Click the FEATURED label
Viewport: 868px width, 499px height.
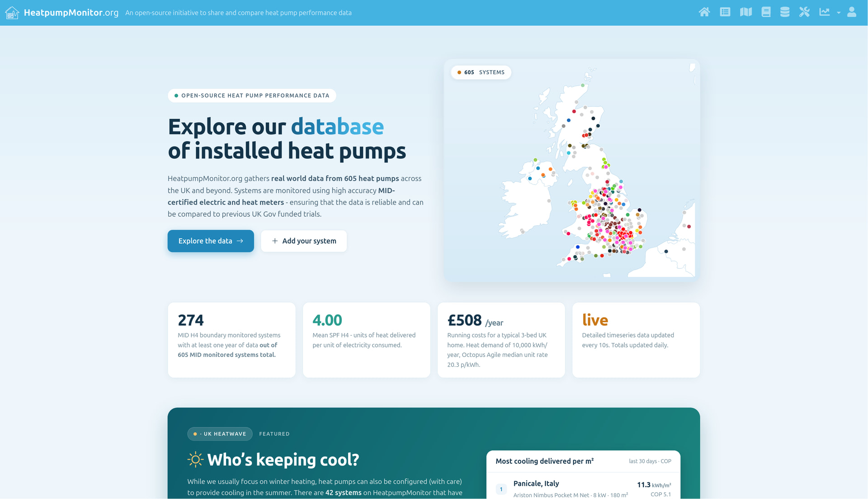tap(274, 434)
